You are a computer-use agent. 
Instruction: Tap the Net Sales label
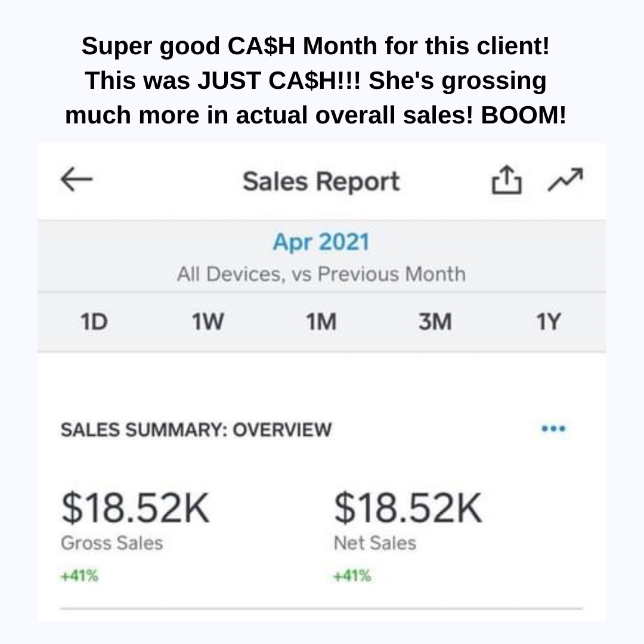375,543
